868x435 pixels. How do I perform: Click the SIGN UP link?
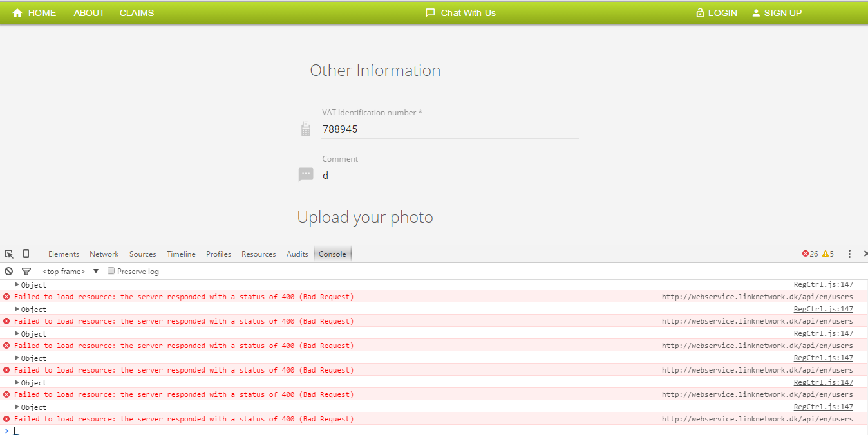coord(777,13)
